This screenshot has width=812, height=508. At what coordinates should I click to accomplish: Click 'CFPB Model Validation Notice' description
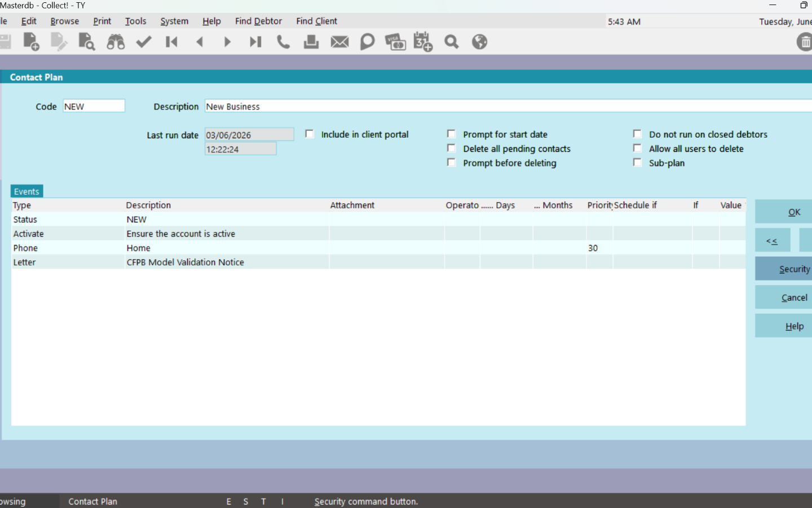pyautogui.click(x=185, y=262)
